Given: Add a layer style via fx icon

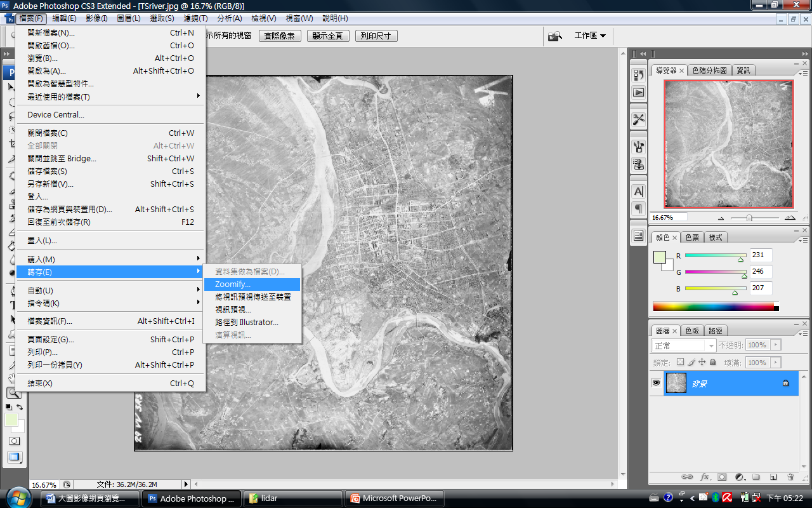Looking at the screenshot, I should click(x=705, y=477).
